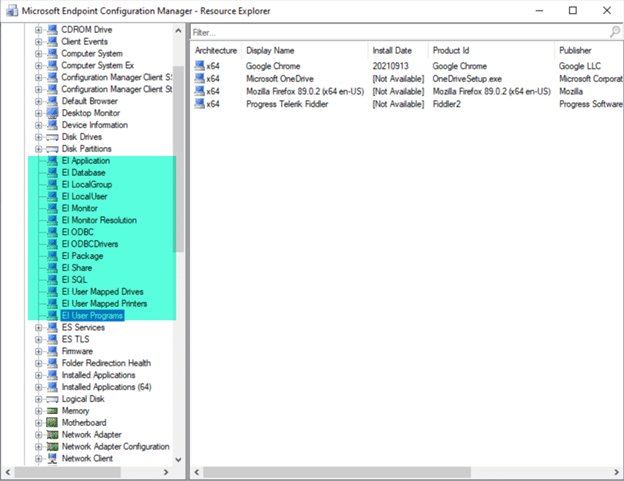Viewport: 624px width, 481px height.
Task: Expand the Configuration Manager Client SS node
Action: (x=38, y=78)
